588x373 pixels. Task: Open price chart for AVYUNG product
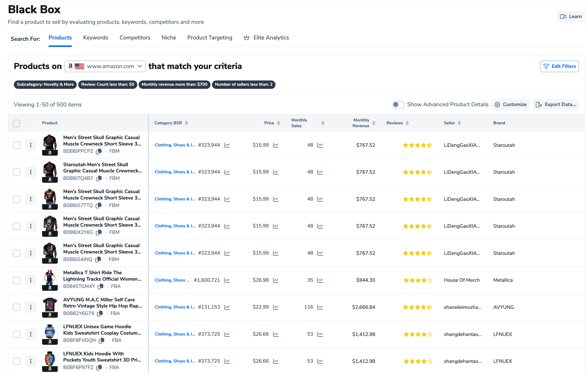click(x=276, y=307)
